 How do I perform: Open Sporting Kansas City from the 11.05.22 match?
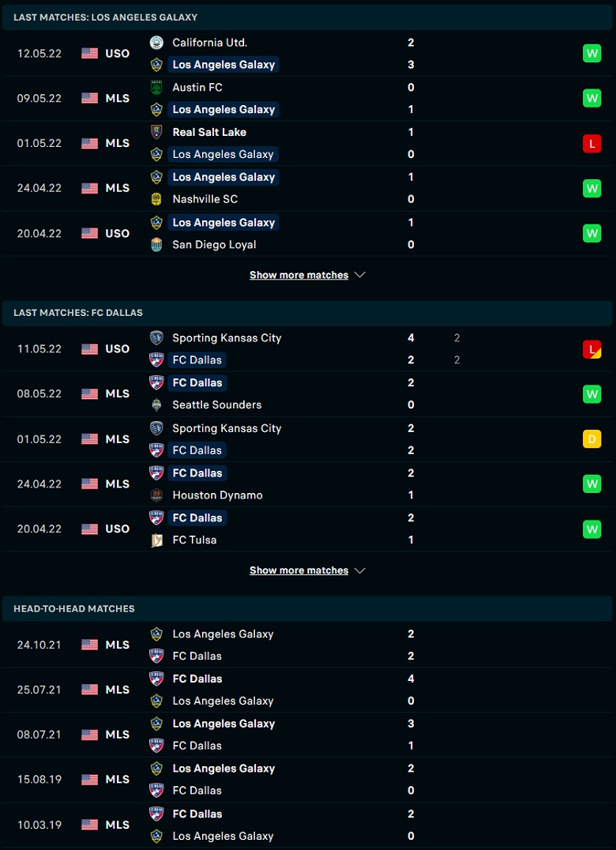point(227,338)
